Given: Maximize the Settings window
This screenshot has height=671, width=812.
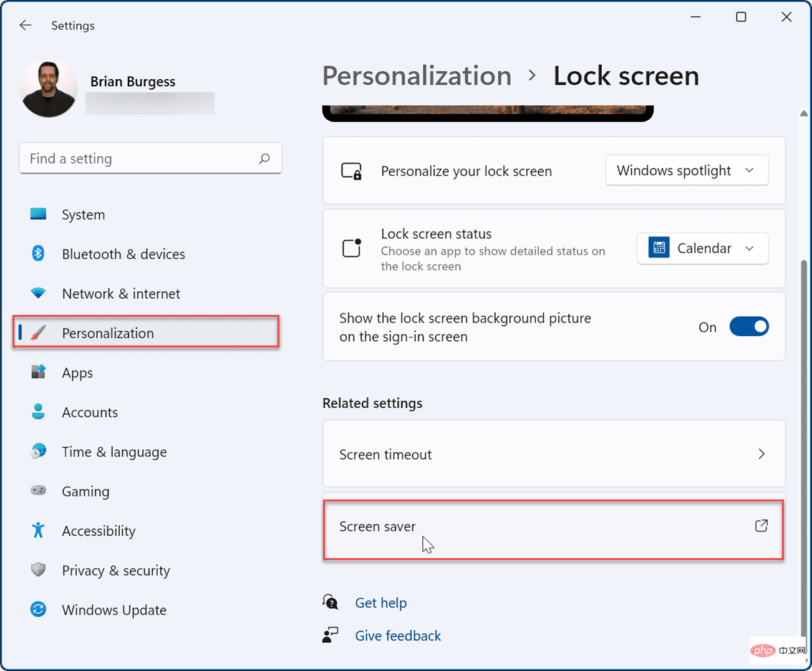Looking at the screenshot, I should click(741, 17).
